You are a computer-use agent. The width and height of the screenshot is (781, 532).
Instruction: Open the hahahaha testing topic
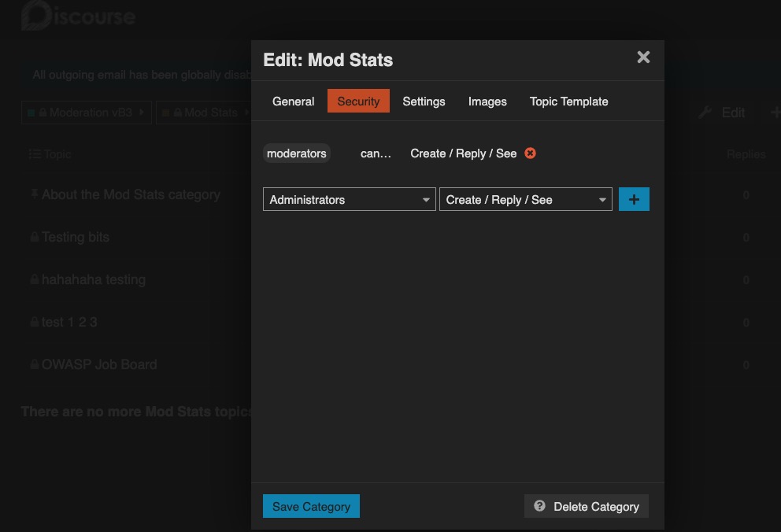[94, 279]
